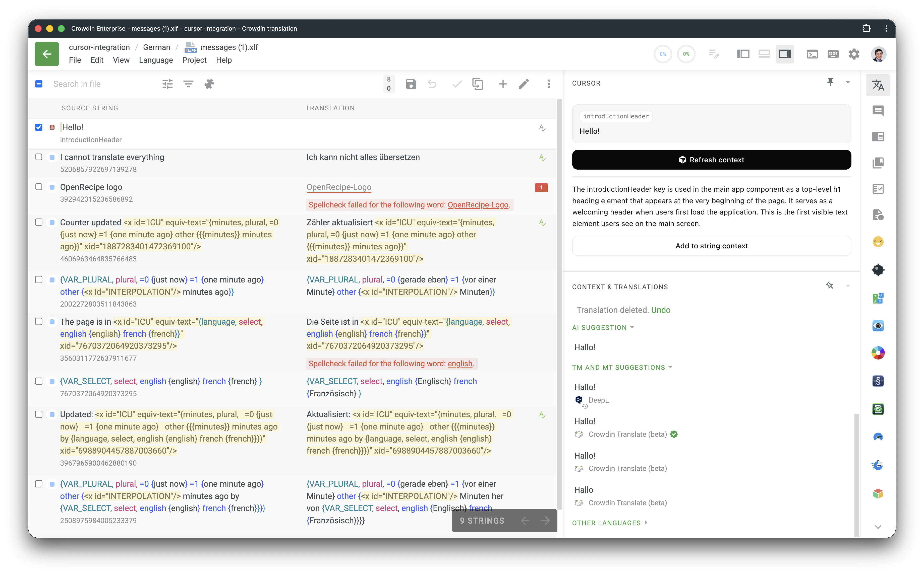Click the green back arrow button

46,54
